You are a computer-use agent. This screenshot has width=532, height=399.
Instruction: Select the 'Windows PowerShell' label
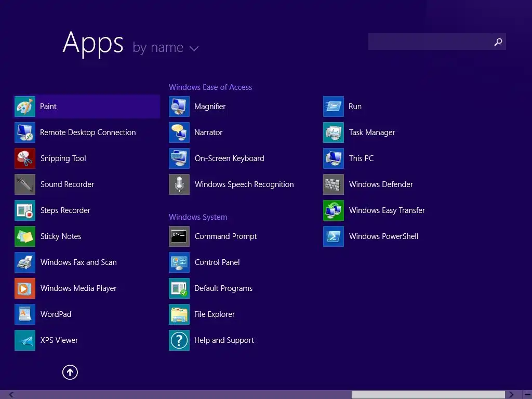pyautogui.click(x=383, y=236)
